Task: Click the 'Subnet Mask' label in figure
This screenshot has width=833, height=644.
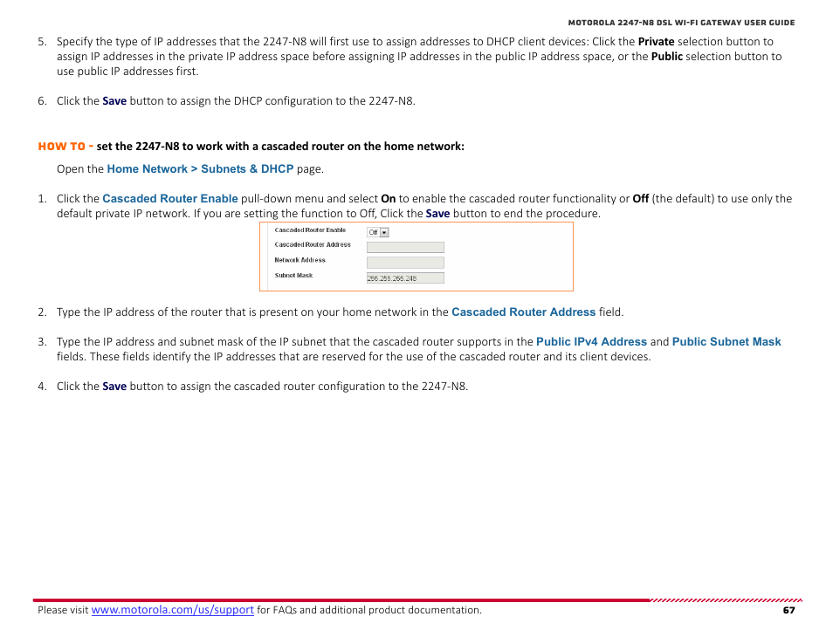Action: pos(293,276)
